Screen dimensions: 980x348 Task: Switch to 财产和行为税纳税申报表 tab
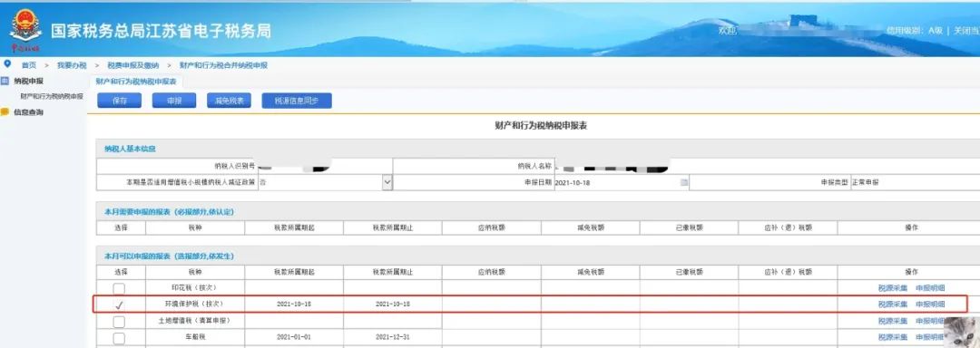coord(135,82)
